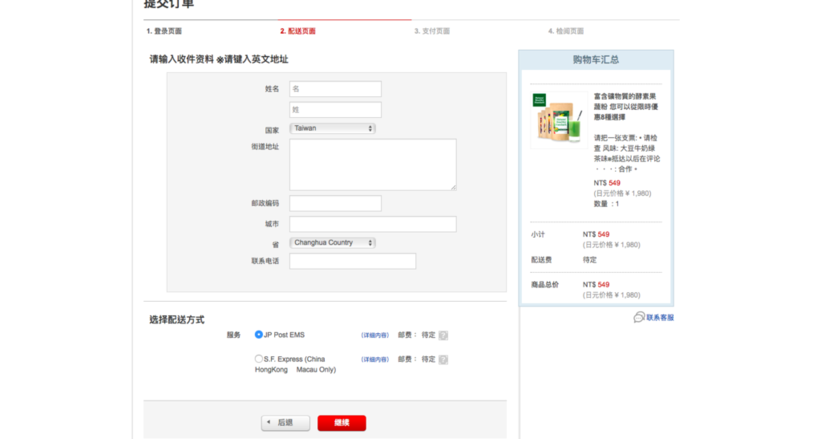Image resolution: width=821 pixels, height=439 pixels.
Task: Click the customer service chat bubble icon
Action: point(638,317)
